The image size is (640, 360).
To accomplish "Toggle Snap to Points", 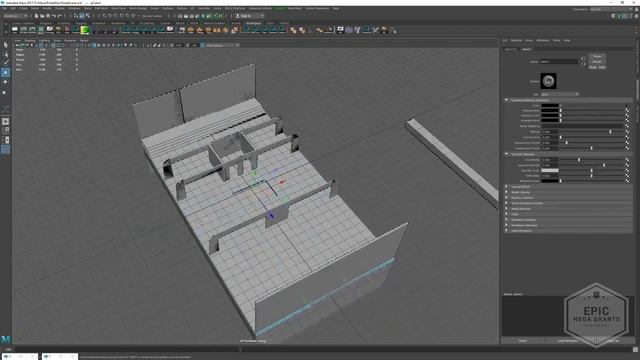I will point(116,16).
